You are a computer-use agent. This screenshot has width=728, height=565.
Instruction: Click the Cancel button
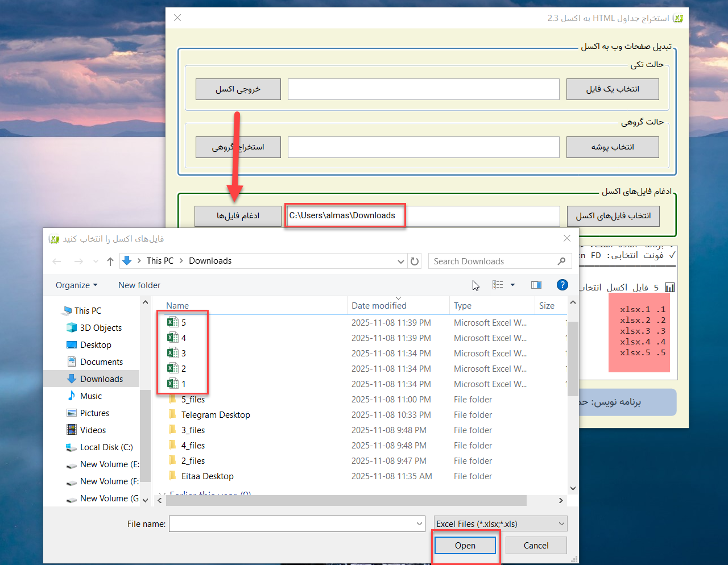click(x=536, y=546)
